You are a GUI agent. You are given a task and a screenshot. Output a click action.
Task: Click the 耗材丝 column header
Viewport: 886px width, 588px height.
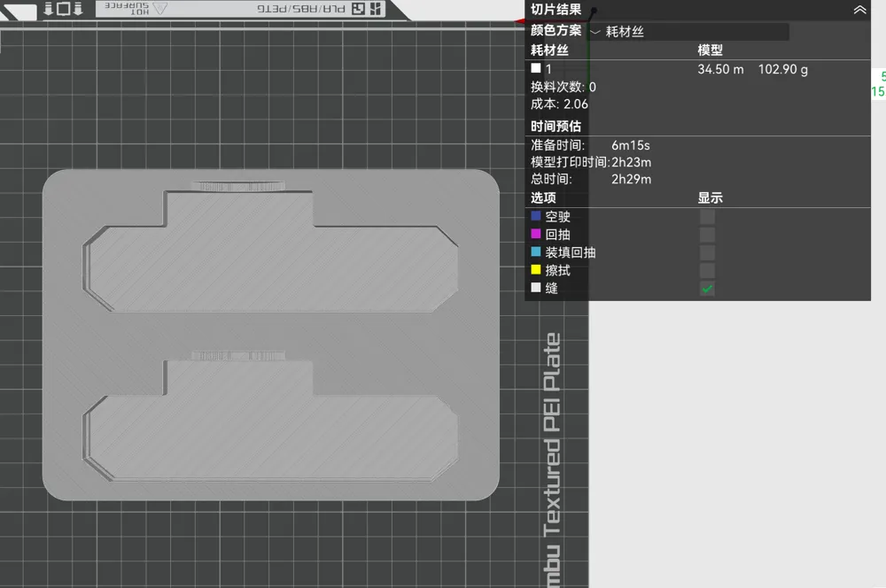(x=549, y=50)
